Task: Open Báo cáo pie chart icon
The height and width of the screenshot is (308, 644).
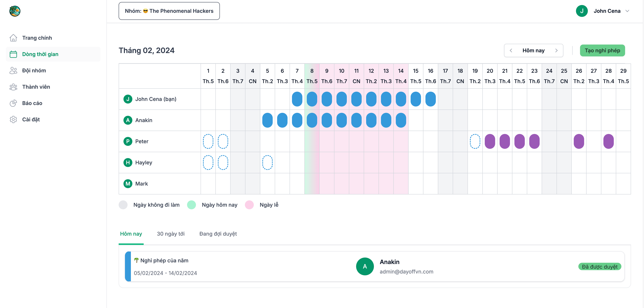Action: (13, 103)
